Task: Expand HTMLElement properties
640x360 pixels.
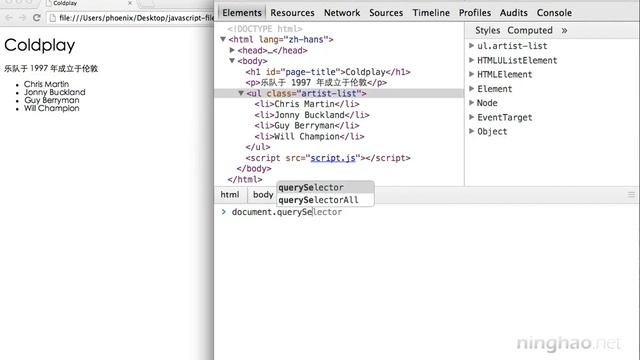Action: click(x=471, y=74)
